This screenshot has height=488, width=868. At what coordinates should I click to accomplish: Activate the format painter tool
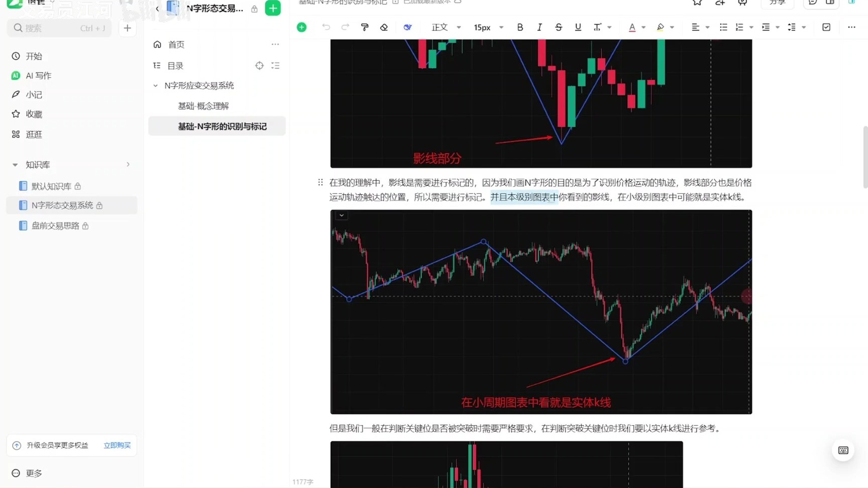pos(365,27)
